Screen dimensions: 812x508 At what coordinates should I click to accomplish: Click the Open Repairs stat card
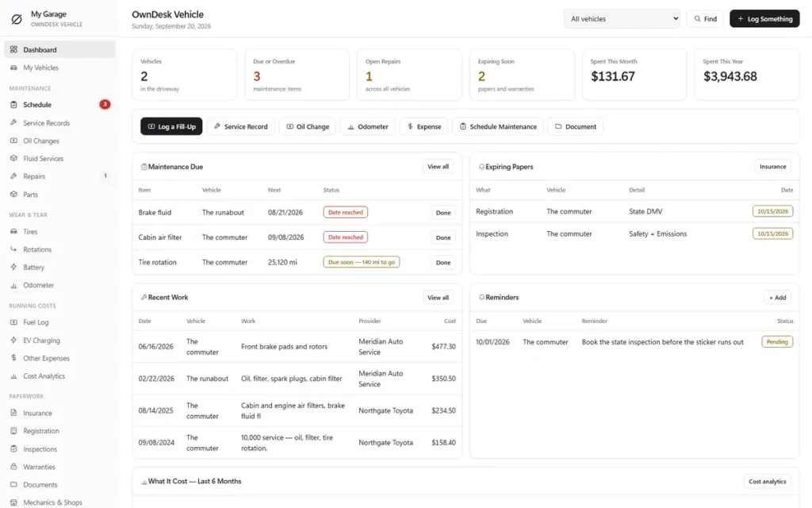pyautogui.click(x=410, y=75)
